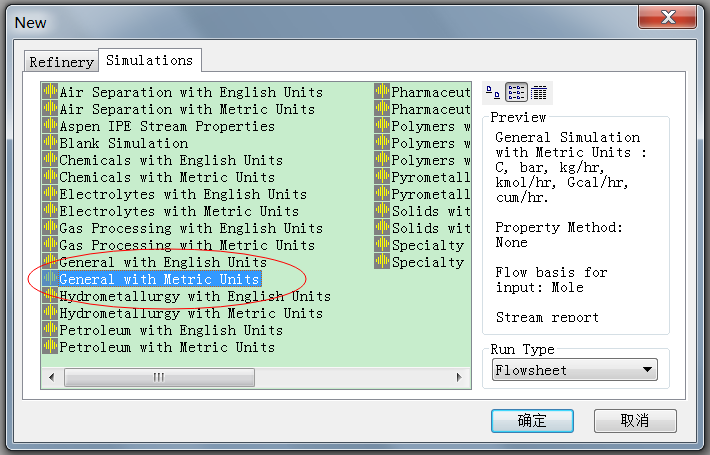Switch to details view mode

point(539,93)
